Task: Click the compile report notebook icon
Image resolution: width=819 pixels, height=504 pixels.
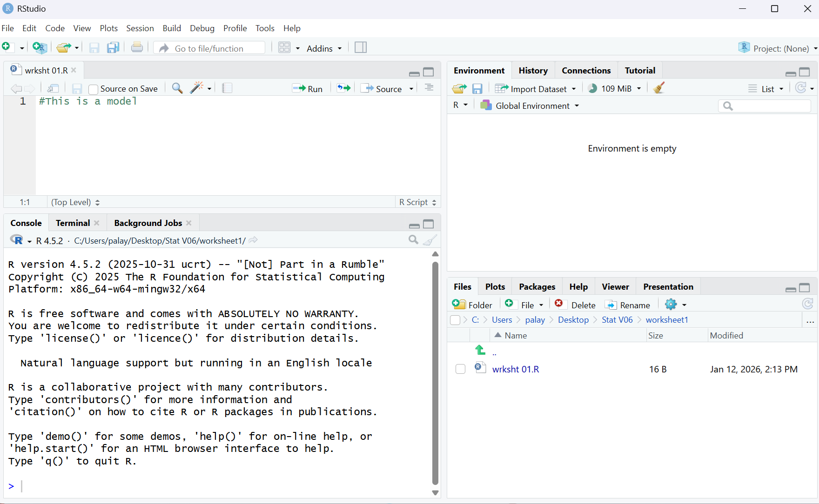Action: coord(227,88)
